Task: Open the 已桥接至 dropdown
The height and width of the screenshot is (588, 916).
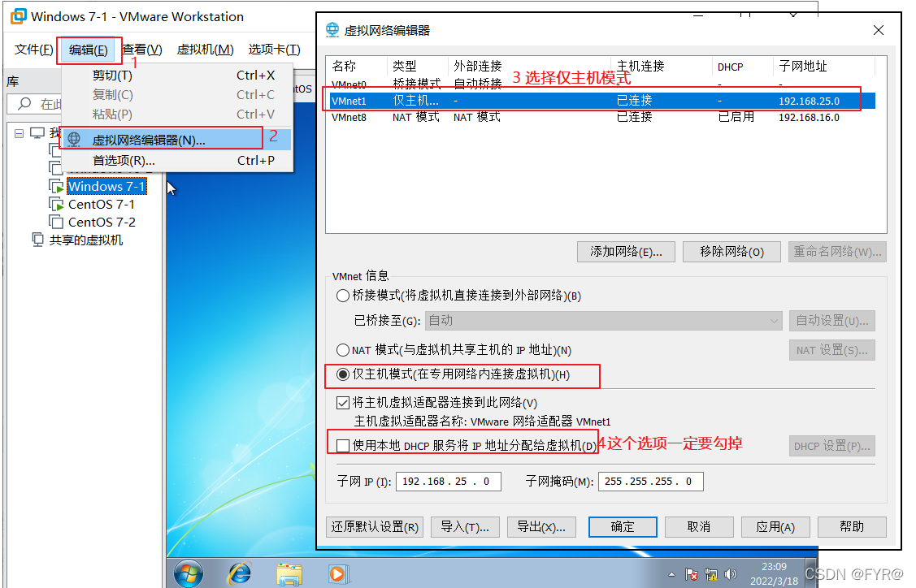Action: (x=604, y=321)
